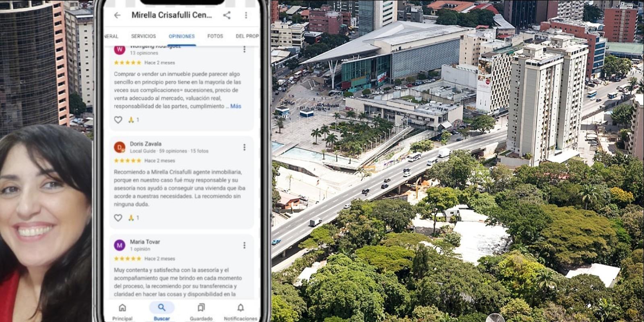Open reviewer name Maria Tovar
The width and height of the screenshot is (644, 322).
click(145, 242)
